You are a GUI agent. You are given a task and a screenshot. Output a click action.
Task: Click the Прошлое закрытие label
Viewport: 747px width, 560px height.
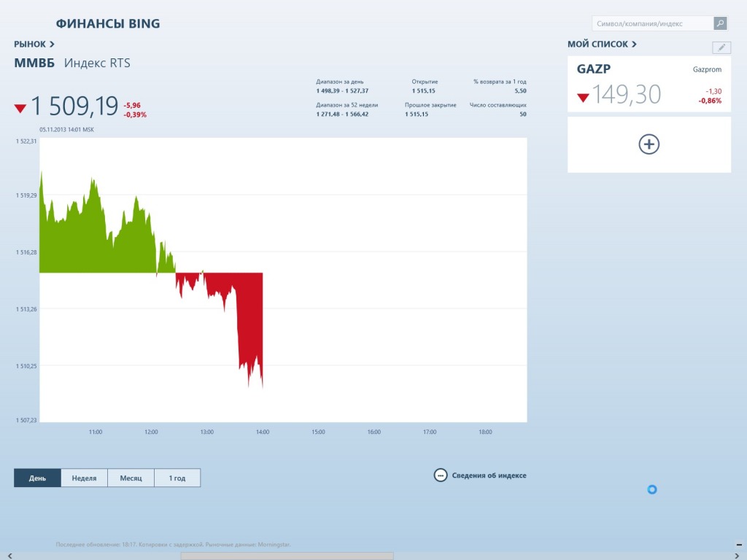click(x=430, y=105)
